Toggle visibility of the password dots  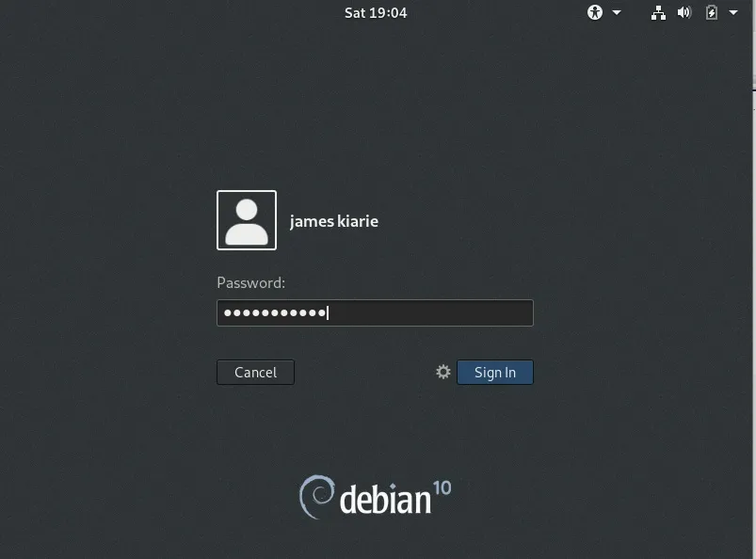(x=375, y=311)
